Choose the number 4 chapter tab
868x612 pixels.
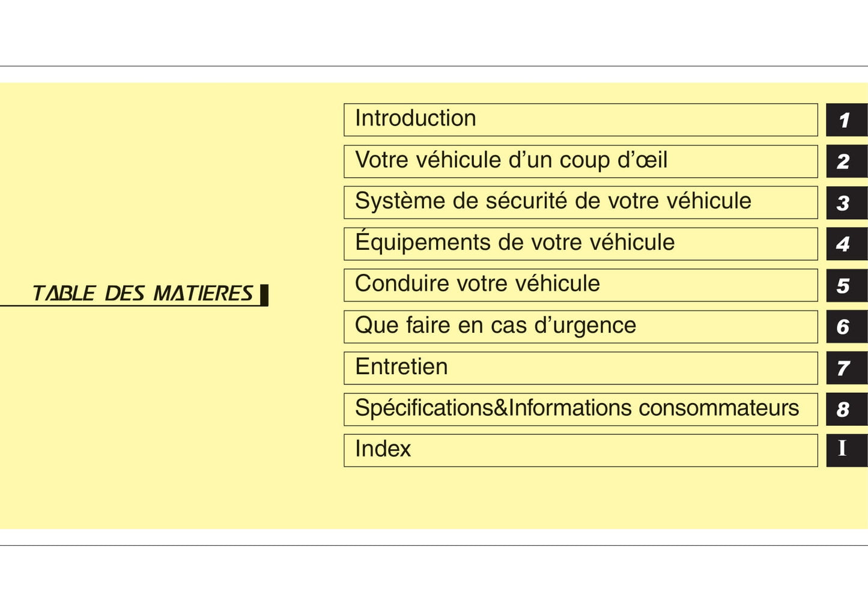coord(846,243)
